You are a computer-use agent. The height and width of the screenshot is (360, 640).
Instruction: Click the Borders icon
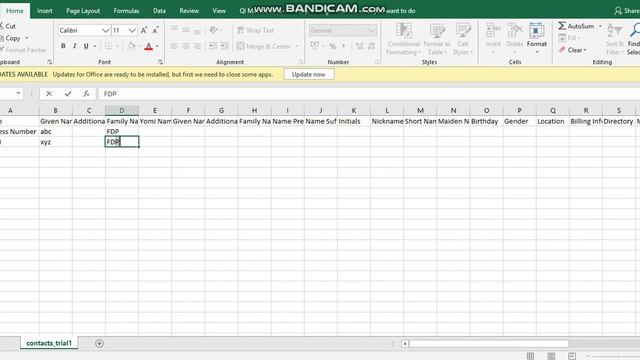pyautogui.click(x=109, y=46)
